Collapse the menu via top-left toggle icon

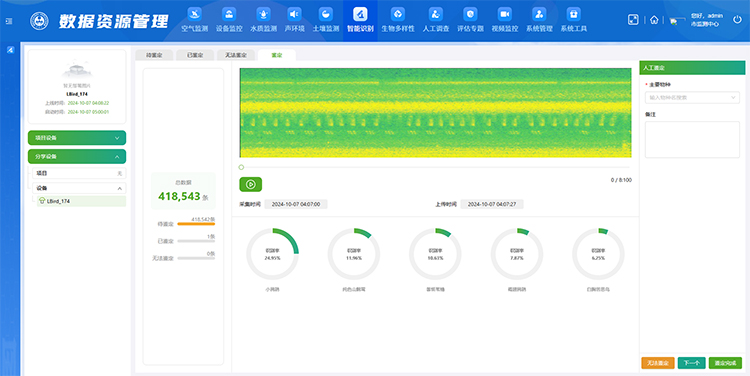[x=9, y=21]
